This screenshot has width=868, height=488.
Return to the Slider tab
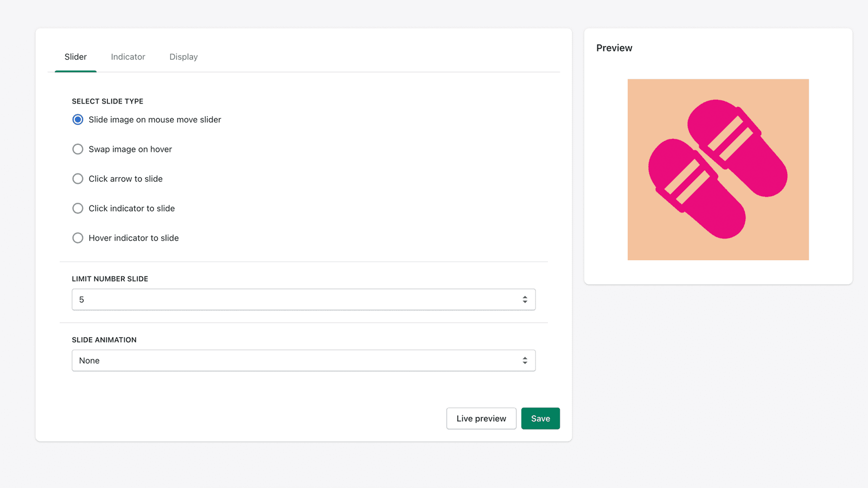[x=75, y=56]
